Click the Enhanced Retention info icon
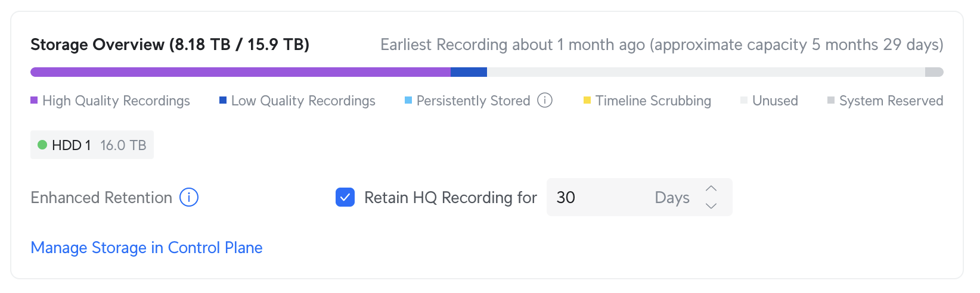The height and width of the screenshot is (293, 980). (x=189, y=197)
